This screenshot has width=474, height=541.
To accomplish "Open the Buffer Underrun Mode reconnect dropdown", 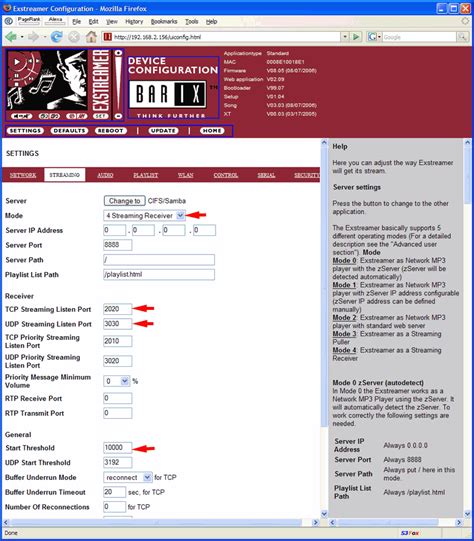I will pyautogui.click(x=128, y=477).
